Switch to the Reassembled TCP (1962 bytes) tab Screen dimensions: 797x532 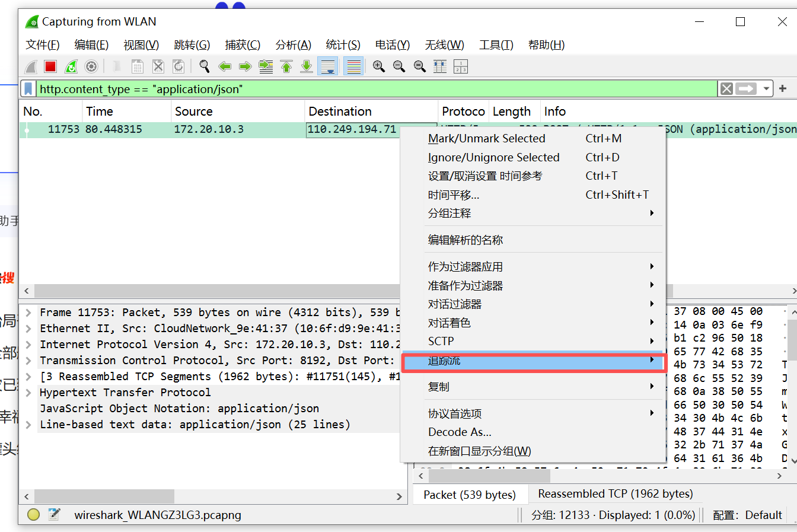click(x=616, y=494)
